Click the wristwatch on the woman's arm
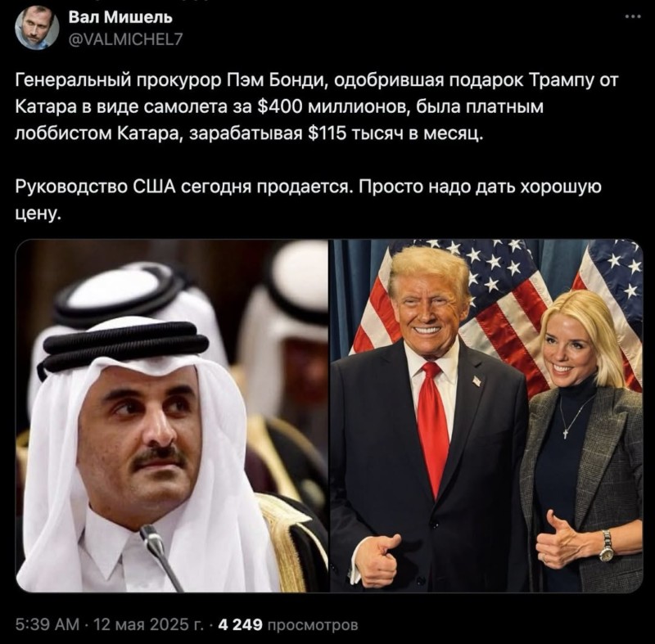The image size is (655, 644). [606, 546]
